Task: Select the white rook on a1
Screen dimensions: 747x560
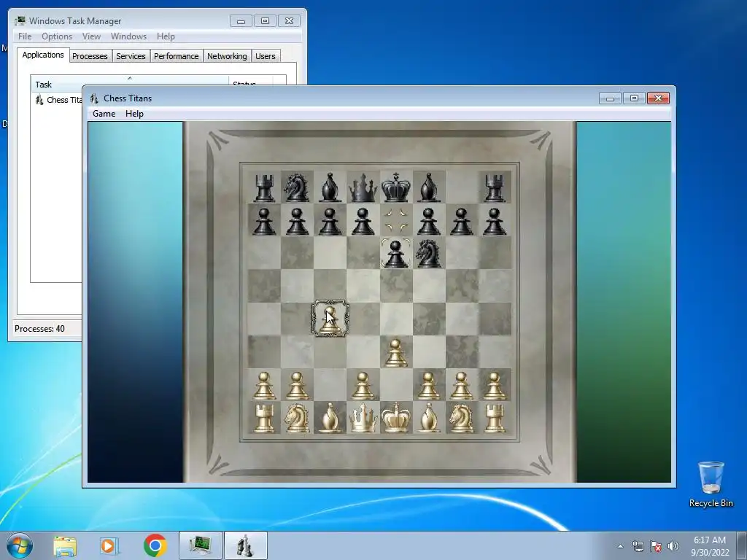Action: click(x=264, y=418)
